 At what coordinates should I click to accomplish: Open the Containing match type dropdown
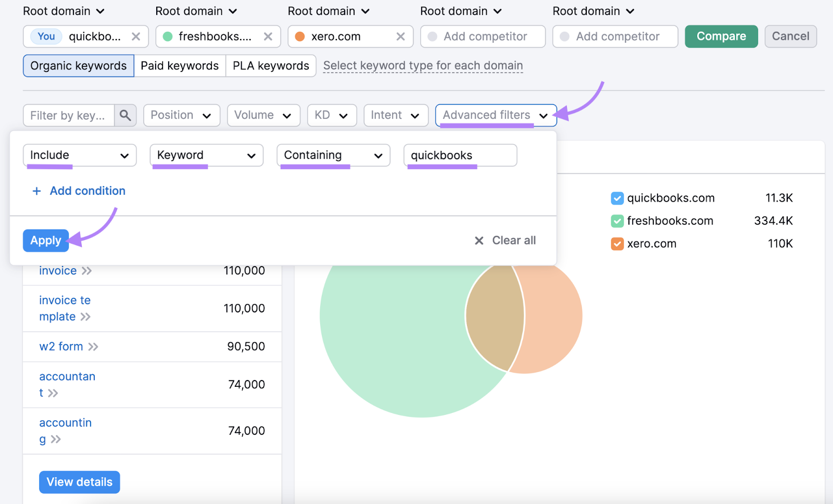[x=333, y=155]
